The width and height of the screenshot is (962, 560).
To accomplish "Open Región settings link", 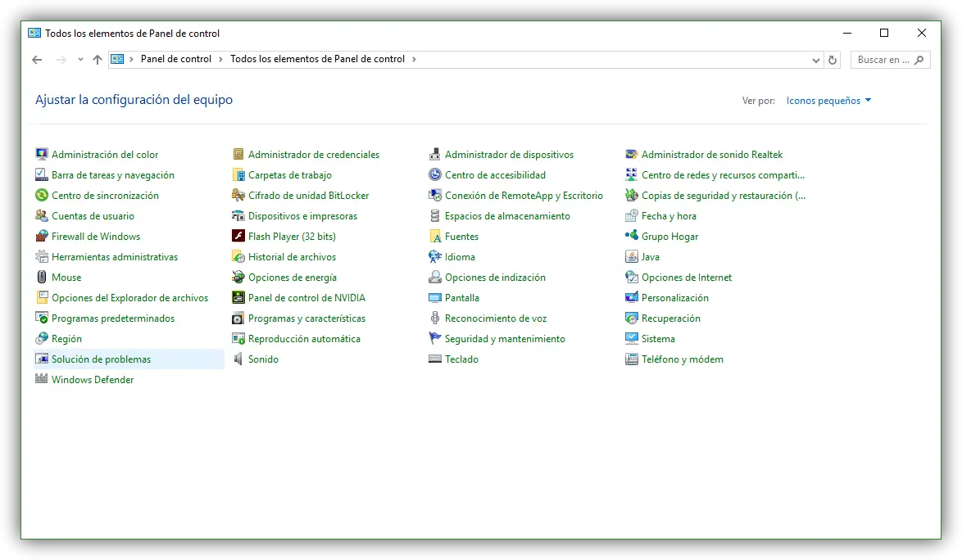I will (x=66, y=339).
